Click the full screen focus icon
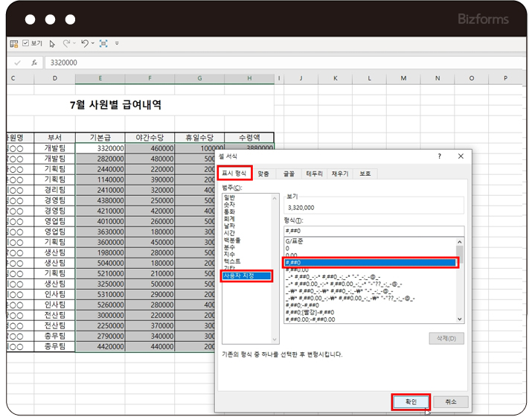 104,44
